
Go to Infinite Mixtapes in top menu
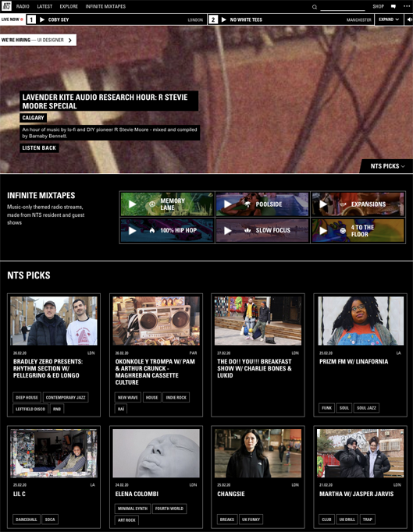(105, 6)
